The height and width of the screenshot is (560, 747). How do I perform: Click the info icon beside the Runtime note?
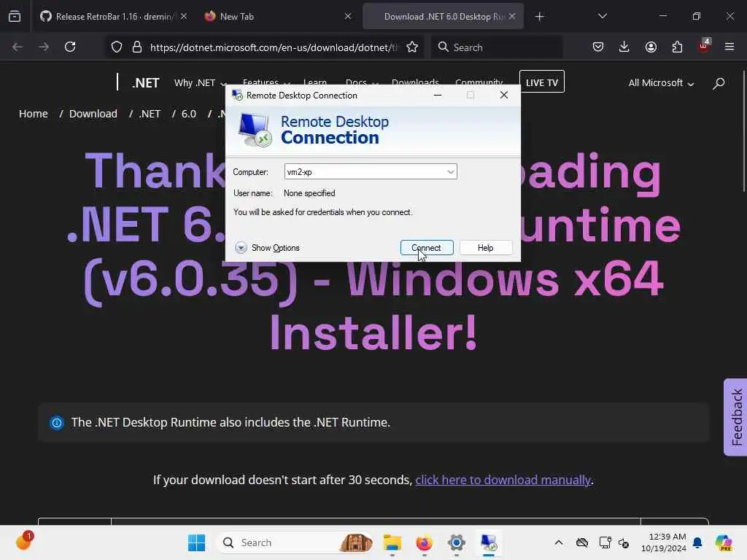57,422
